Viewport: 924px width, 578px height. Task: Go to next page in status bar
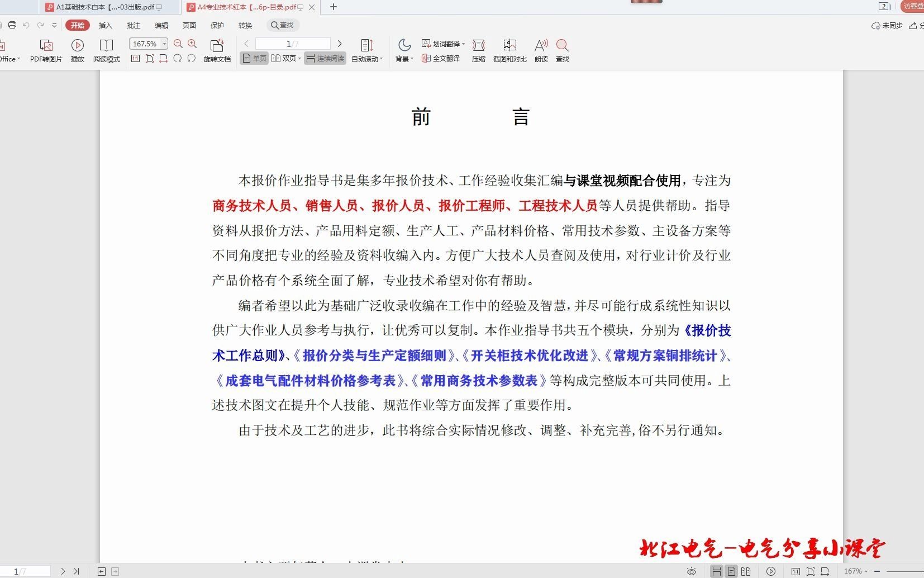tap(63, 571)
